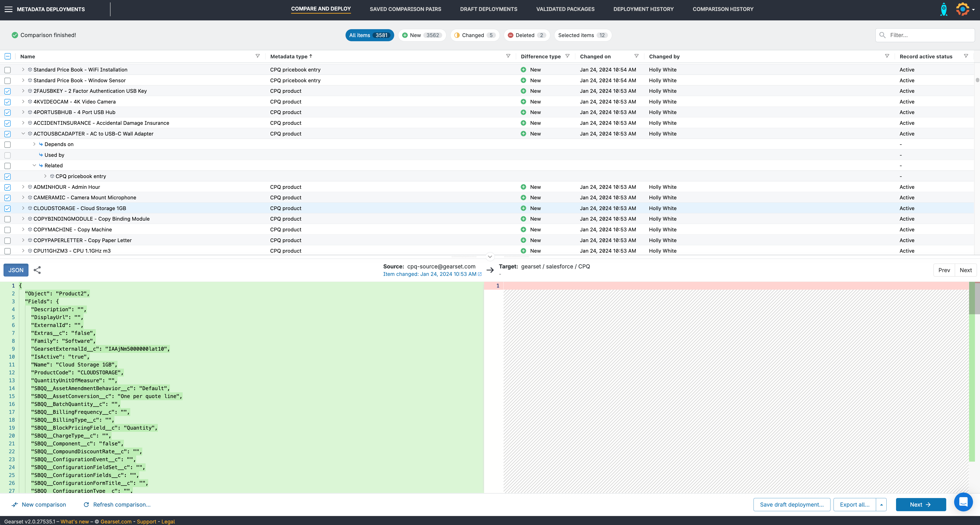Open the Changed by column filter

point(887,56)
